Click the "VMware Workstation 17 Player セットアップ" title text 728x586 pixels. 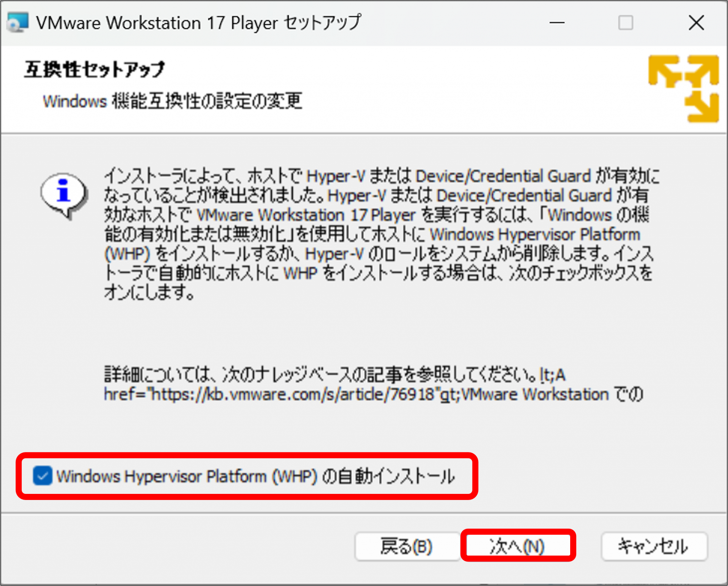pos(198,23)
